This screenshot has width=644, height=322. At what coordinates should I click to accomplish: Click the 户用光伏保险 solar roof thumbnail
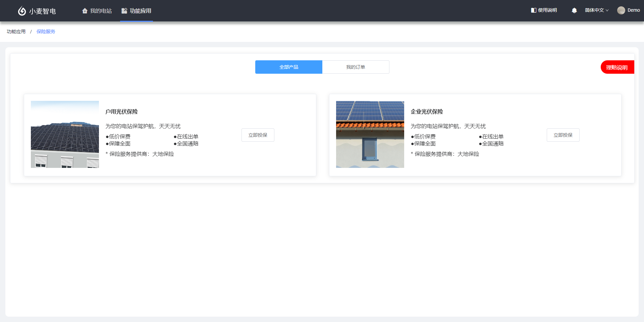click(65, 134)
